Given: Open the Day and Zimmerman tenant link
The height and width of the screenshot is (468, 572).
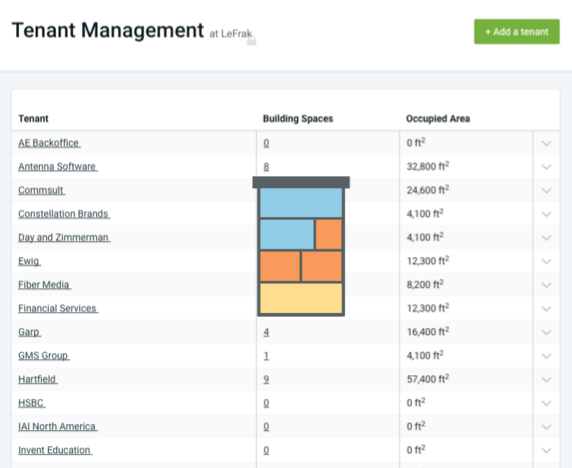Looking at the screenshot, I should pos(64,237).
